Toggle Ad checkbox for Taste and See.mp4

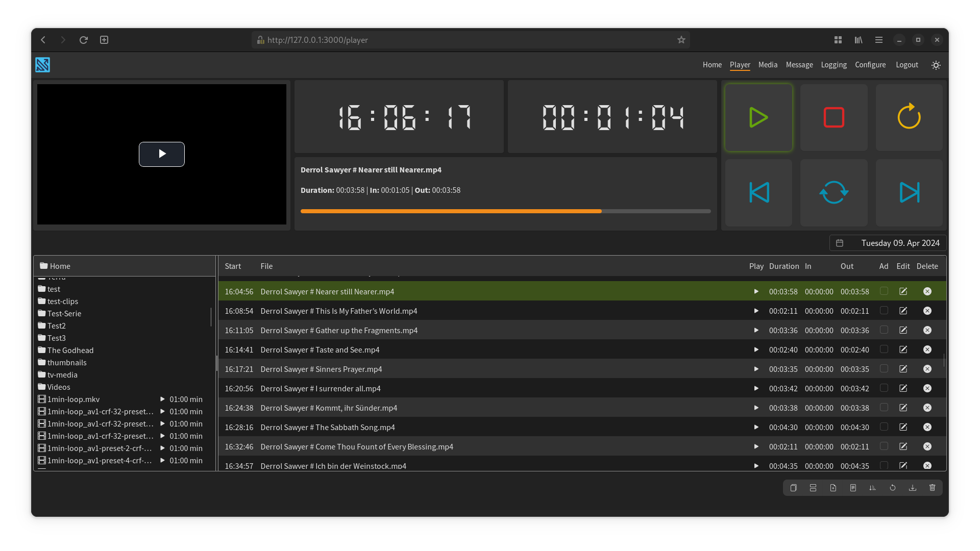[x=884, y=349]
